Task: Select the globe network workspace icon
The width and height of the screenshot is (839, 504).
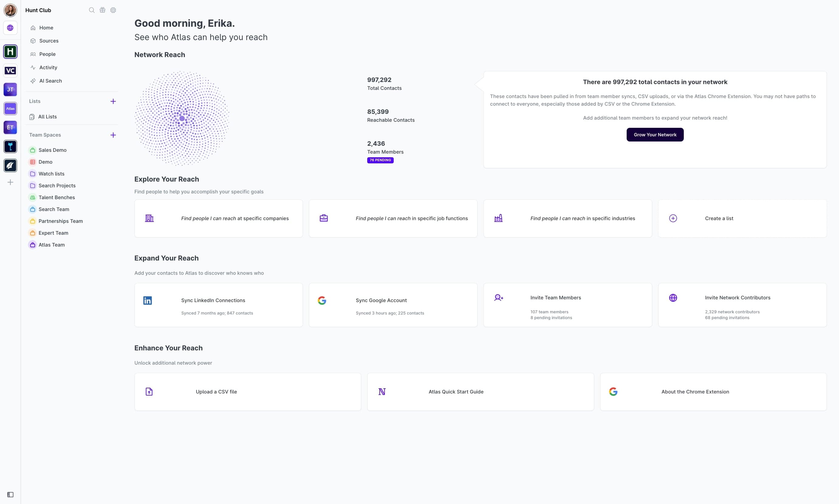Action: (x=10, y=28)
